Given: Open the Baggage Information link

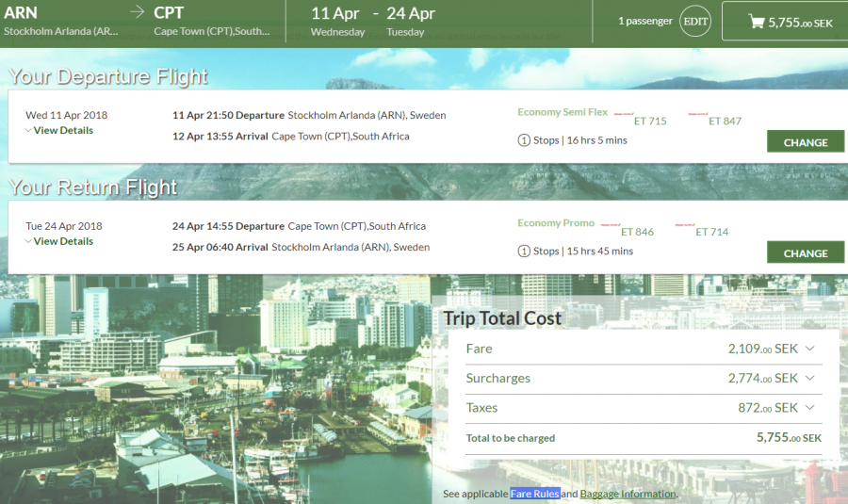Looking at the screenshot, I should pyautogui.click(x=628, y=494).
